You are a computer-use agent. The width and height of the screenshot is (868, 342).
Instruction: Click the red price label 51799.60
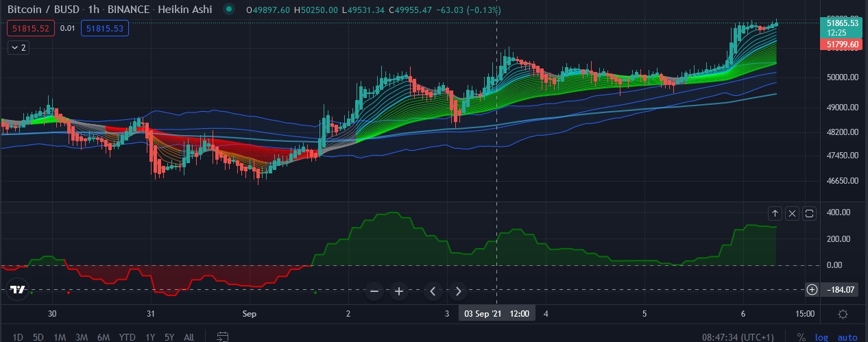[x=843, y=44]
